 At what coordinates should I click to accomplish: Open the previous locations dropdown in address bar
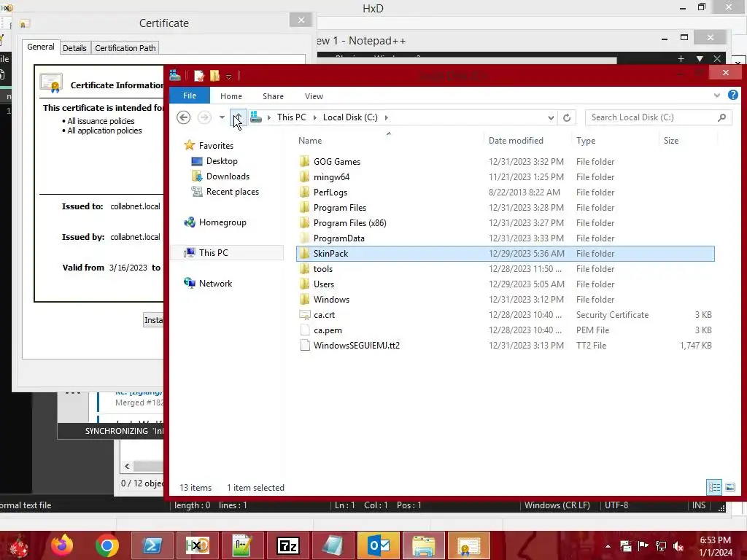tap(551, 117)
